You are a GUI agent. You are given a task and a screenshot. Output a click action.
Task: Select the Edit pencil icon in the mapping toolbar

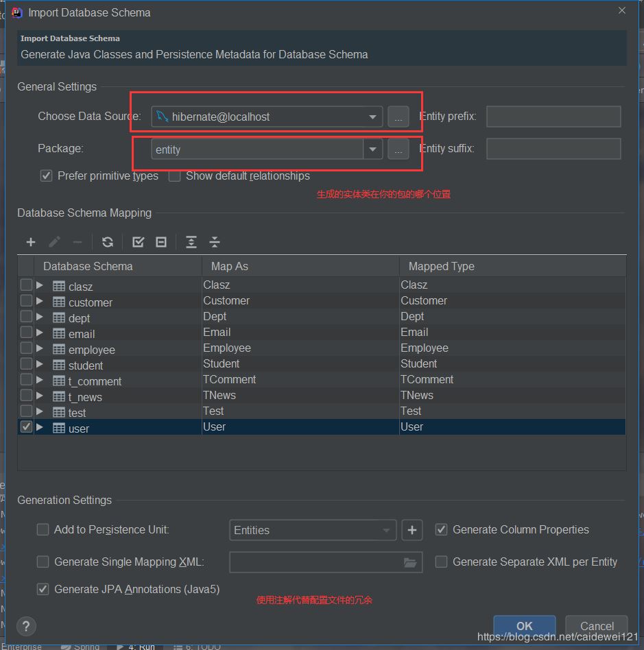(54, 241)
